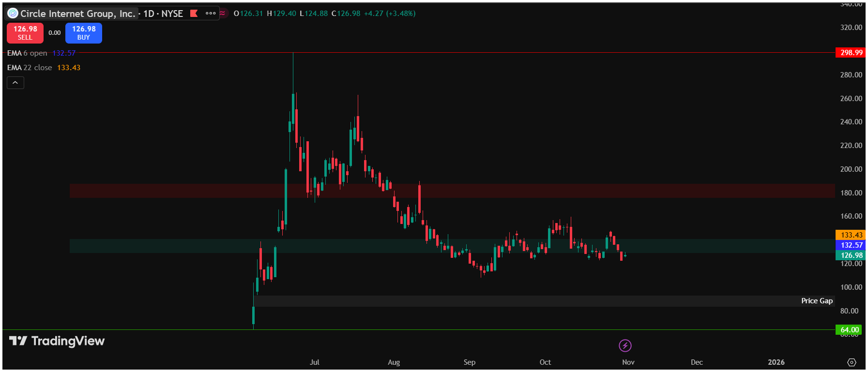Select the EMA 6 open indicator legend

[27, 53]
